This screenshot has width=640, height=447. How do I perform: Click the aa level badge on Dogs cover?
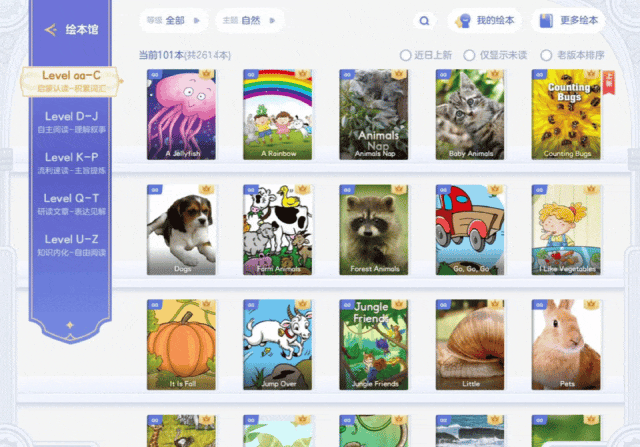155,190
